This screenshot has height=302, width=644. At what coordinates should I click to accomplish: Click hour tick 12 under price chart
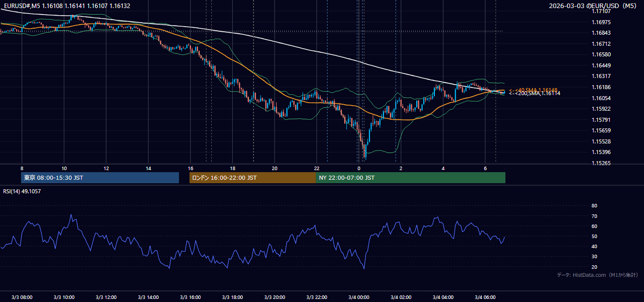106,168
